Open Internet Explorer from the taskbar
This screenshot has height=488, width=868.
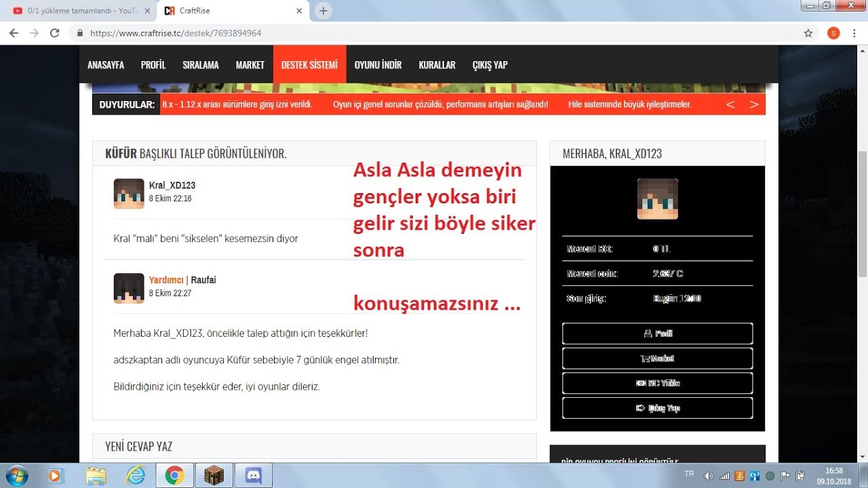(136, 476)
